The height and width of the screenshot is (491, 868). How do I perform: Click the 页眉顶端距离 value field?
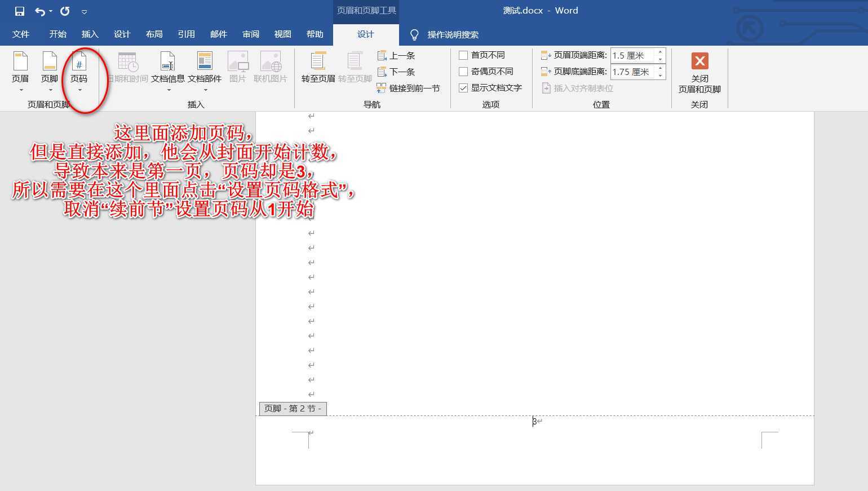633,56
